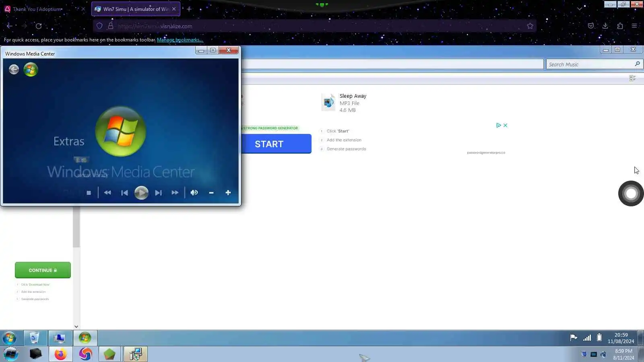This screenshot has width=644, height=362.
Task: Skip to previous track in Media Center
Action: click(124, 193)
